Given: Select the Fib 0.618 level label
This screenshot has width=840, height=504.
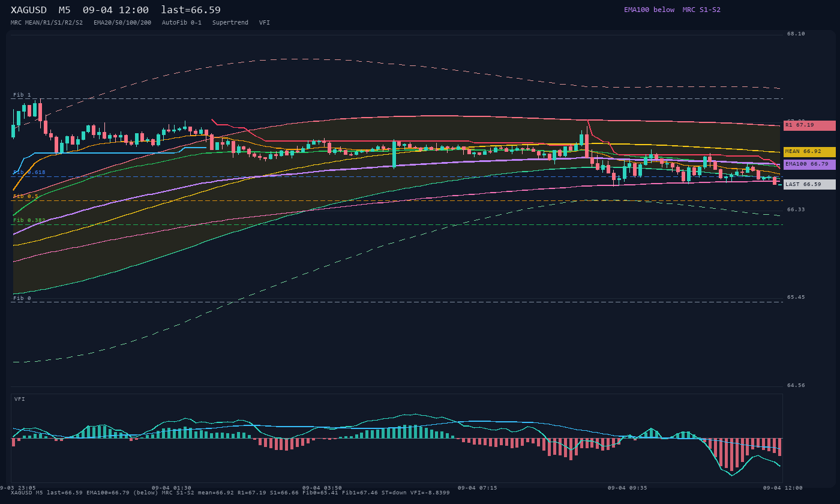Looking at the screenshot, I should (x=29, y=172).
